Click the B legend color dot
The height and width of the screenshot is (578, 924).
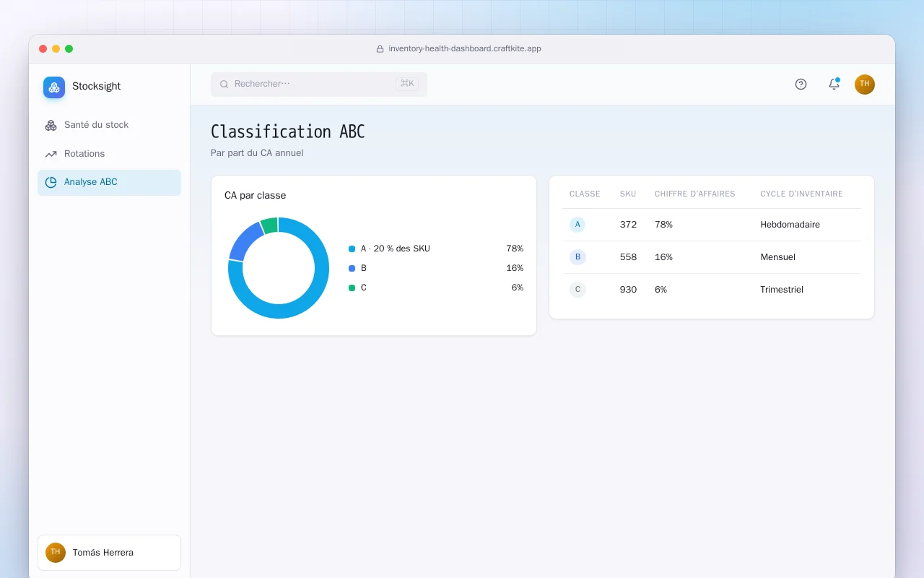click(352, 268)
